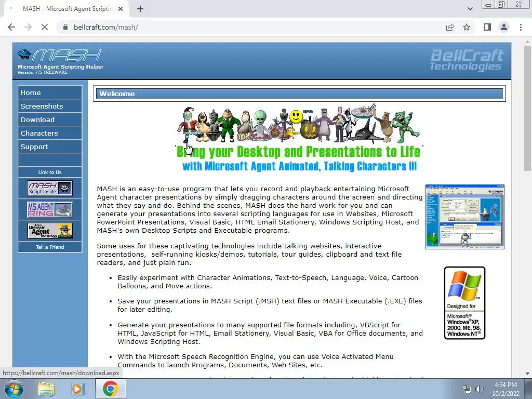
Task: Open the Home page in sidebar
Action: 50,92
